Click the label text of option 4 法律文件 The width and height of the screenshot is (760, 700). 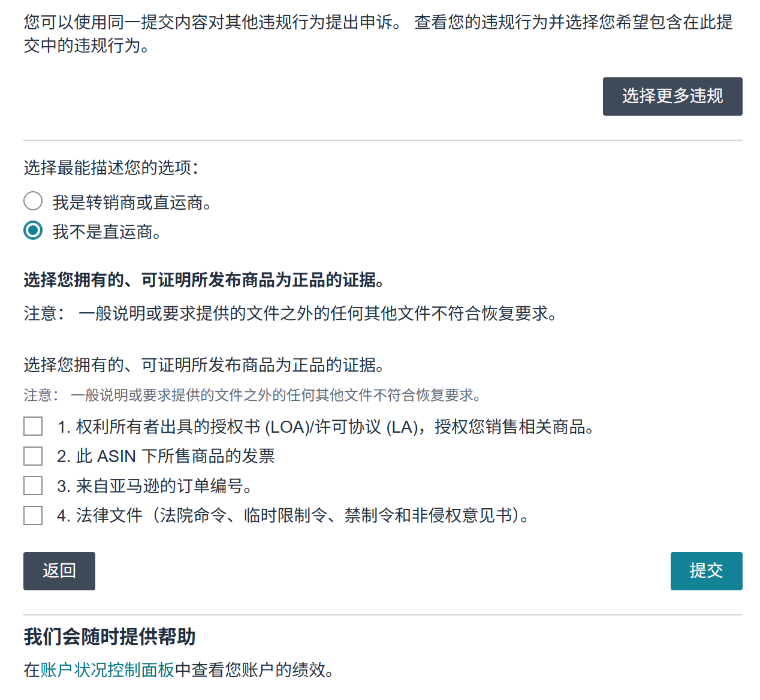pyautogui.click(x=294, y=515)
